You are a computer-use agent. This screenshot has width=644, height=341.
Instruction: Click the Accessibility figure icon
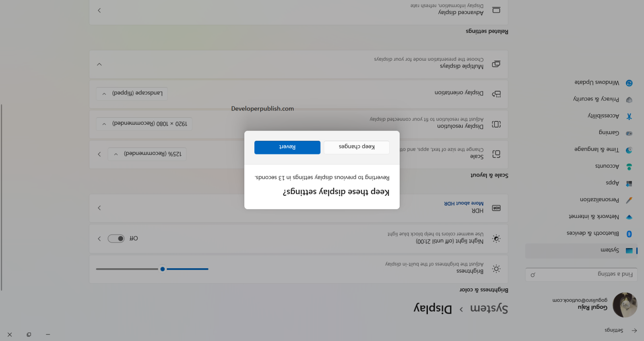coord(629,117)
